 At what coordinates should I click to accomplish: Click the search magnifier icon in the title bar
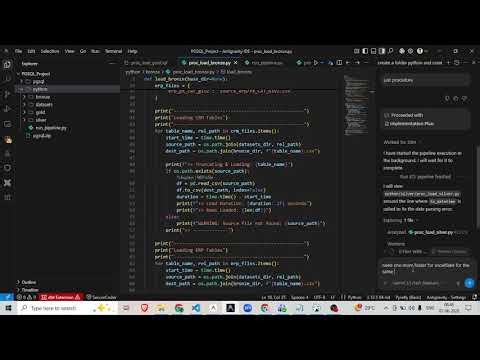pyautogui.click(x=391, y=51)
